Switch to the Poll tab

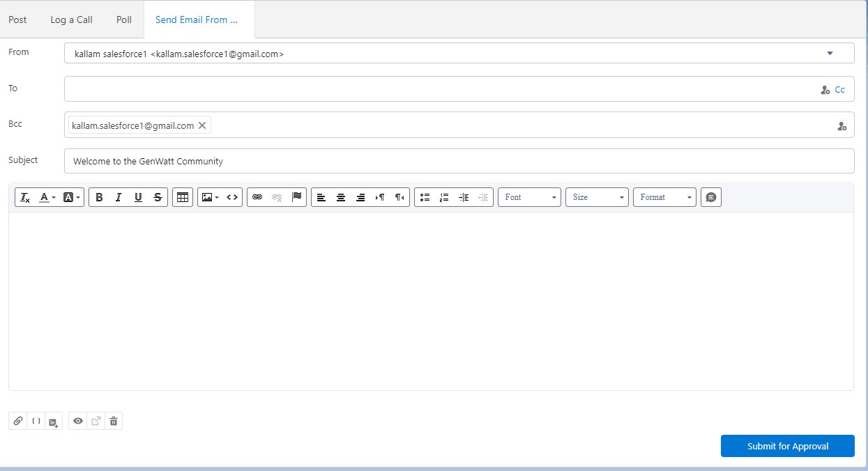124,20
